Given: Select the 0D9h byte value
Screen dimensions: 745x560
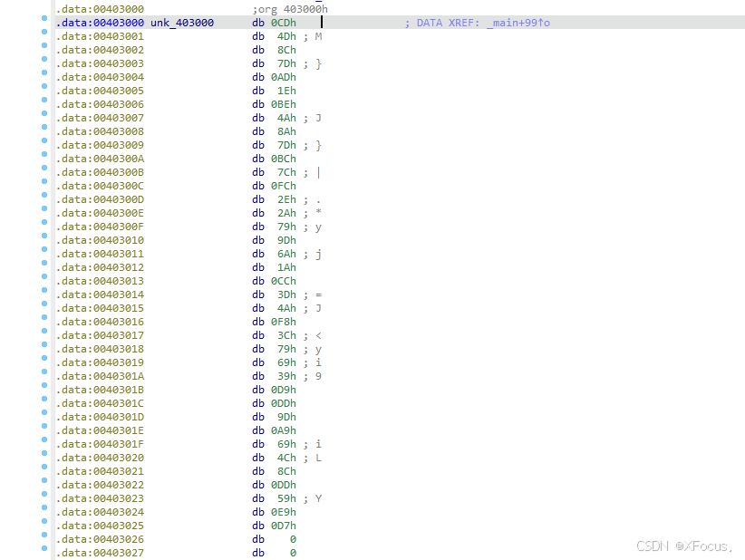Looking at the screenshot, I should pos(284,390).
